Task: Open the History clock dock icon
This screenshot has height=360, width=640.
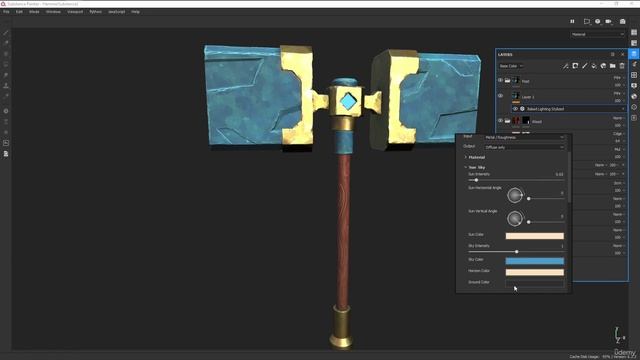Action: pos(634,107)
